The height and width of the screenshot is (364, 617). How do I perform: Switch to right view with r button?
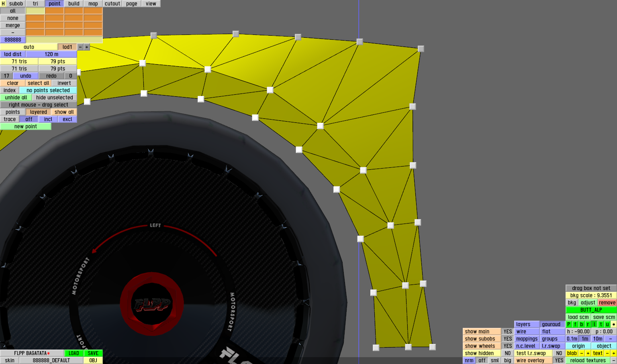588,324
